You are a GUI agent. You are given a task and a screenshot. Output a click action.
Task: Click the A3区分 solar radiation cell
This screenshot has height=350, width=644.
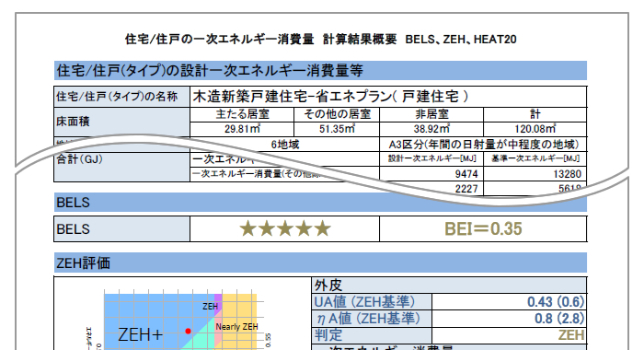pos(483,145)
